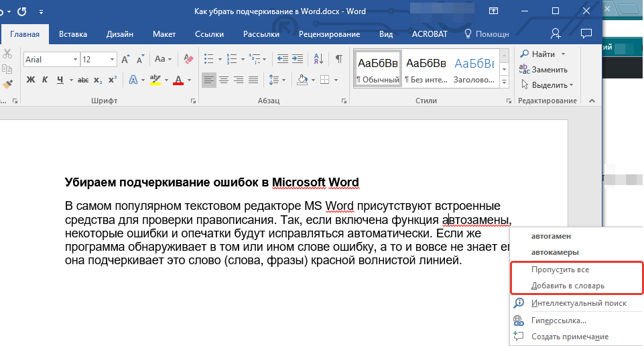
Task: Click the Заменить button
Action: pos(549,70)
